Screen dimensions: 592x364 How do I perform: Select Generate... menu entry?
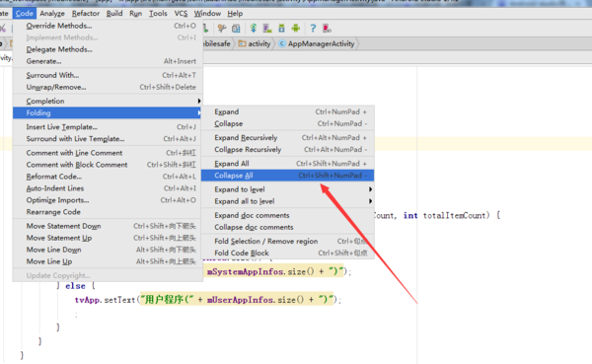[x=108, y=61]
